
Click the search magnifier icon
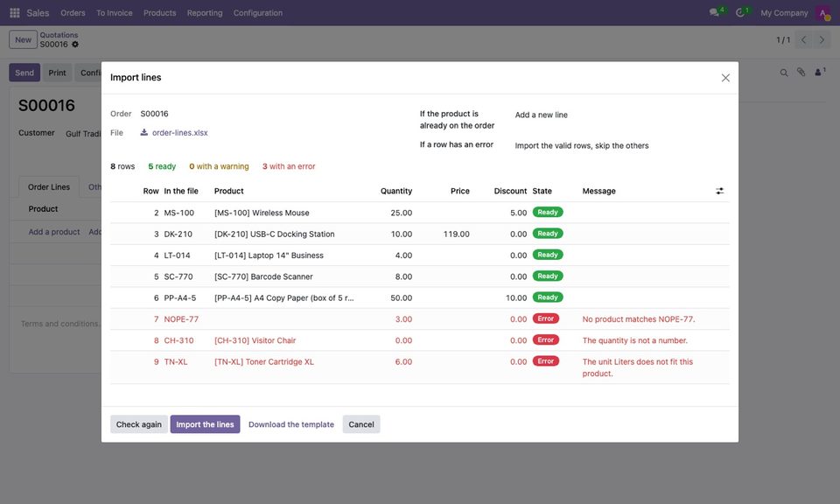pyautogui.click(x=784, y=73)
